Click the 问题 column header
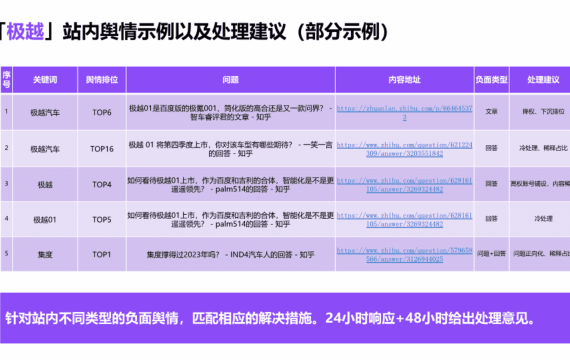Screen dimensions: 570x360 point(230,80)
